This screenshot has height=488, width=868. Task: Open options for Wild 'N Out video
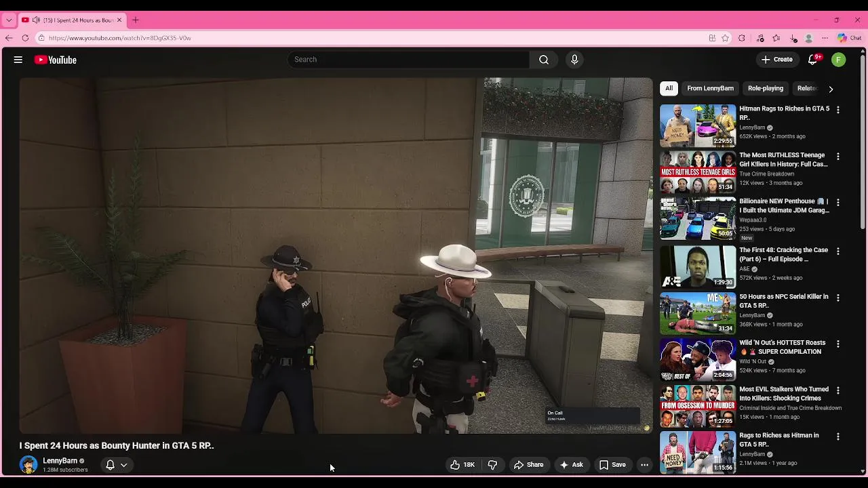838,344
